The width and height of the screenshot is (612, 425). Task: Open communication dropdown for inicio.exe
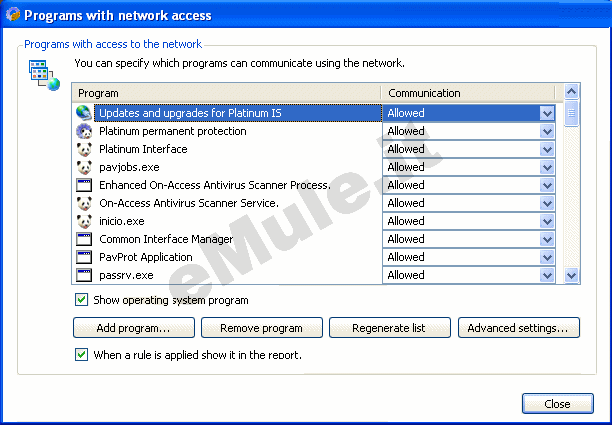pos(547,221)
